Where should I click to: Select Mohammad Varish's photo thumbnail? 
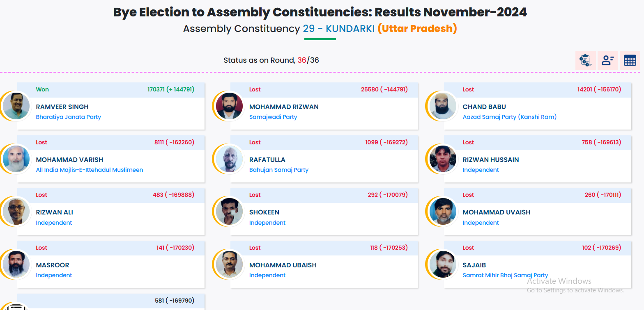coord(16,159)
